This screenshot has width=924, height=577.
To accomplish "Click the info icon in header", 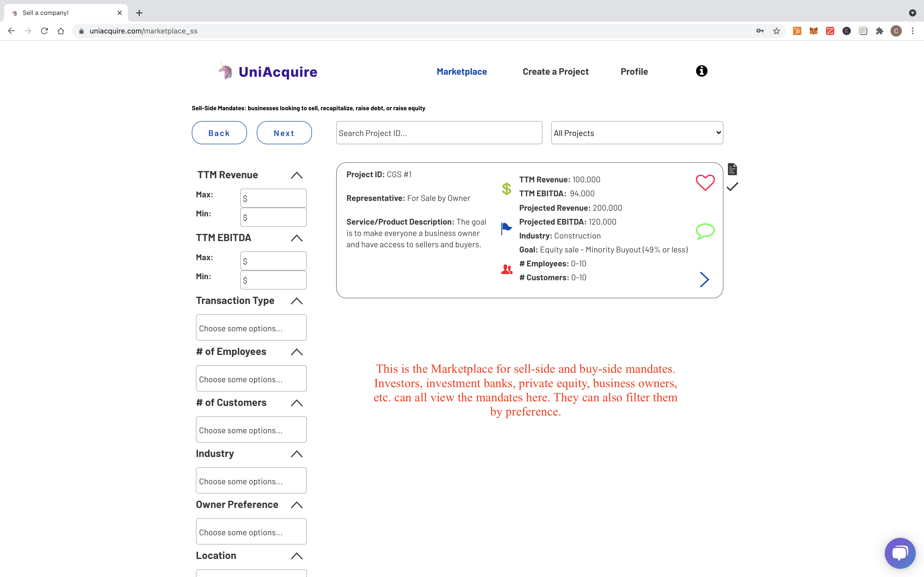I will (702, 71).
